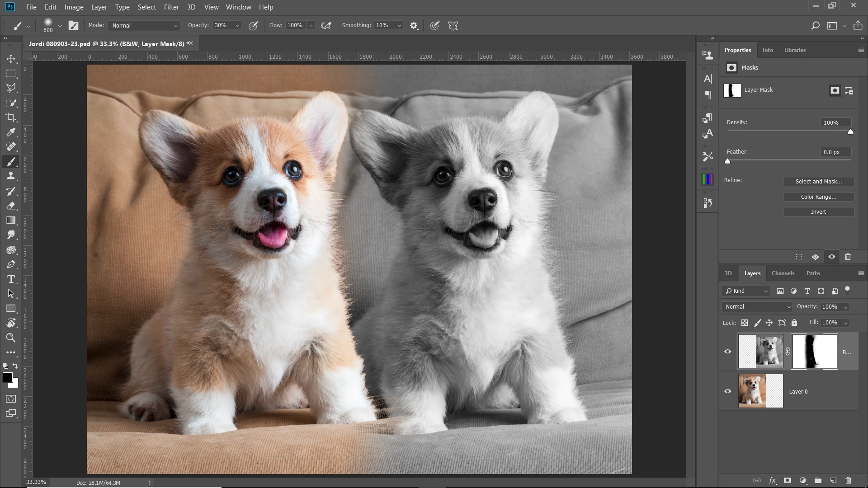Click the Invert mask button
This screenshot has width=868, height=488.
tap(818, 212)
